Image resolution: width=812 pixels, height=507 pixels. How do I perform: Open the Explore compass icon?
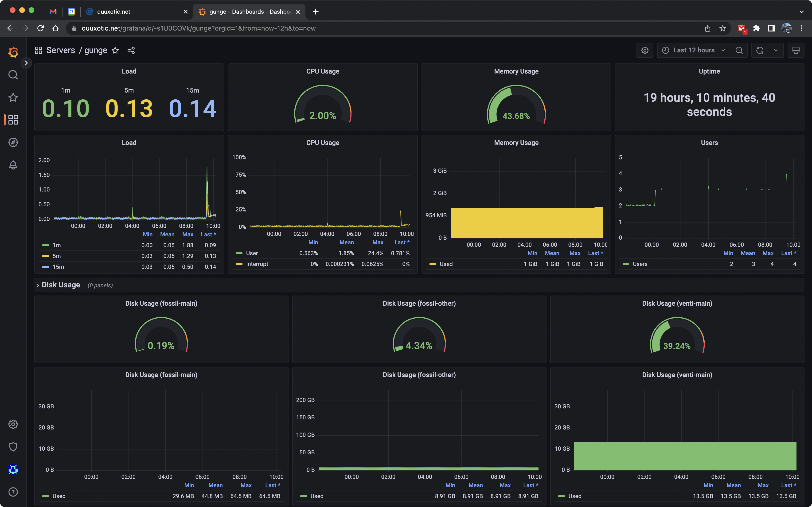[13, 143]
